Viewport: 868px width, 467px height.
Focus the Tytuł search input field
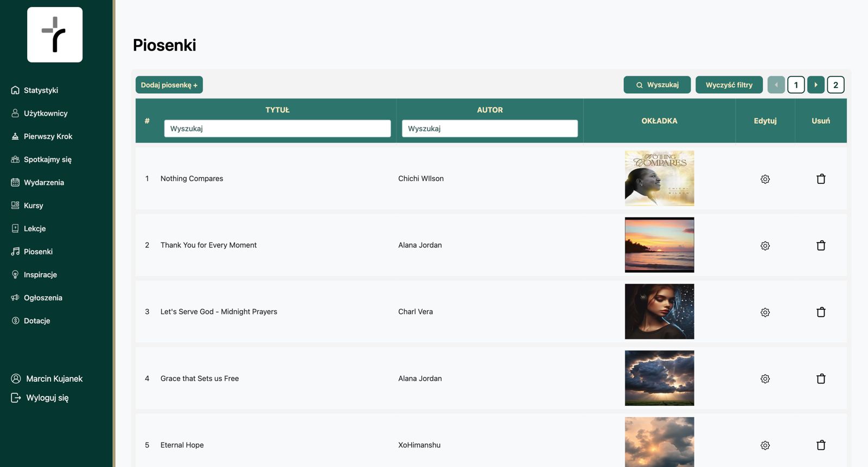tap(277, 129)
